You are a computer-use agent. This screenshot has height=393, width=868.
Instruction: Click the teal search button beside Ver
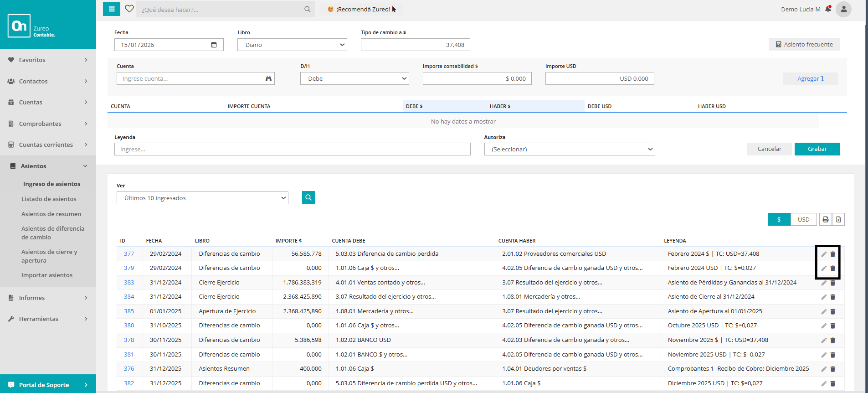308,197
